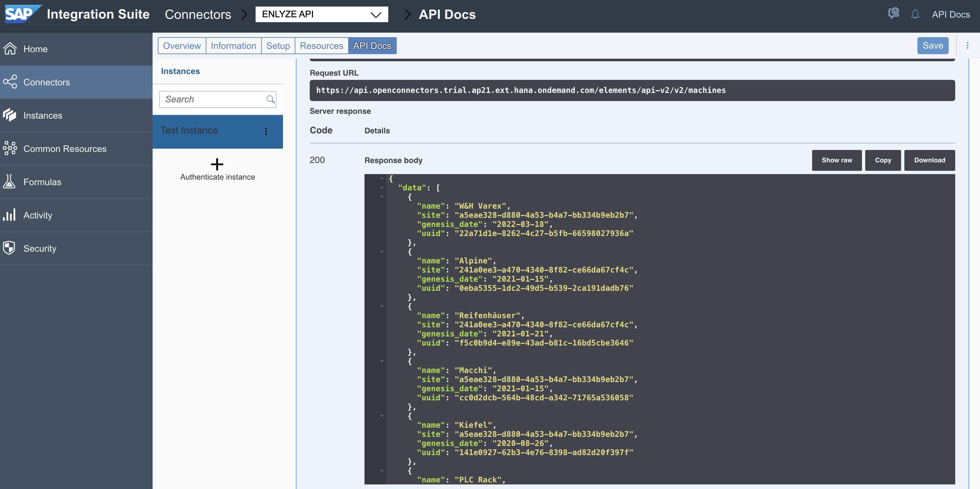The height and width of the screenshot is (489, 980).
Task: Open Activity via the bar chart icon
Action: pyautogui.click(x=9, y=215)
